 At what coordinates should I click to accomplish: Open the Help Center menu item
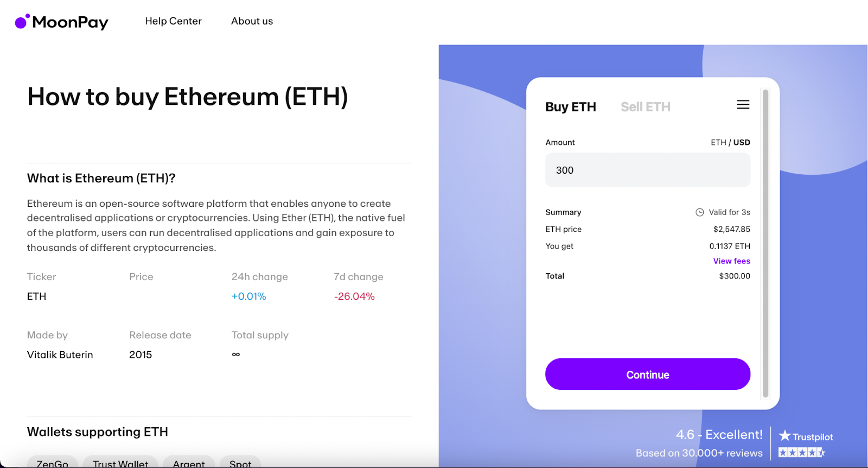[173, 21]
